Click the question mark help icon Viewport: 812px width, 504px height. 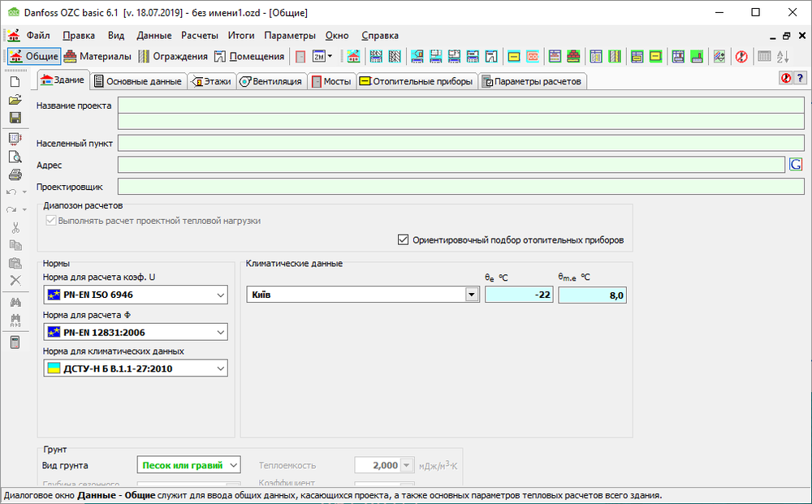pyautogui.click(x=800, y=78)
